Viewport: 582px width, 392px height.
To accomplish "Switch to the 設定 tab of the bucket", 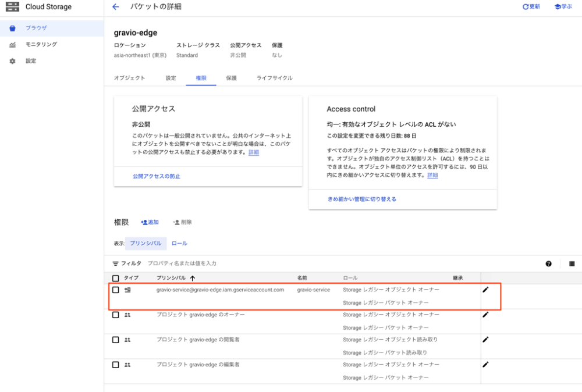I will (171, 78).
